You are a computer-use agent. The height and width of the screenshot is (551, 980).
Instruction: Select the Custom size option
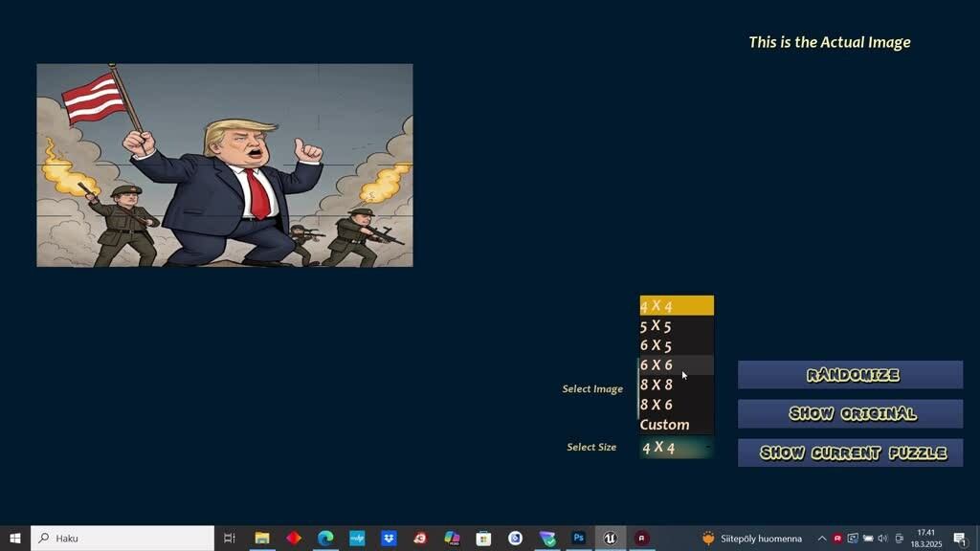tap(664, 425)
